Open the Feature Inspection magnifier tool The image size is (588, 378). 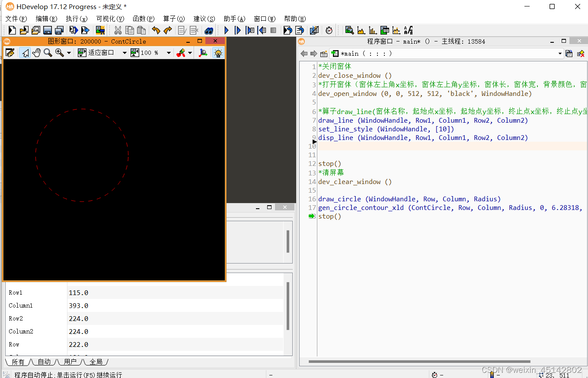coord(349,30)
